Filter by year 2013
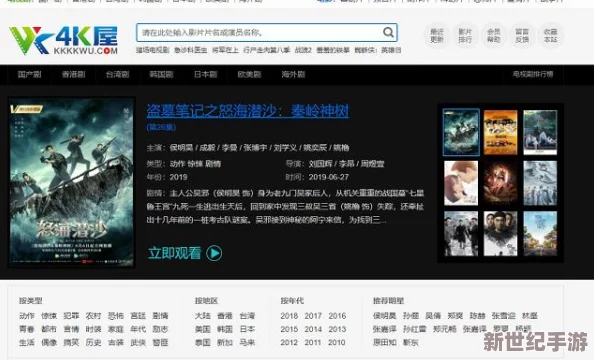Screen dimensions: 594x360 pyautogui.click(x=337, y=329)
